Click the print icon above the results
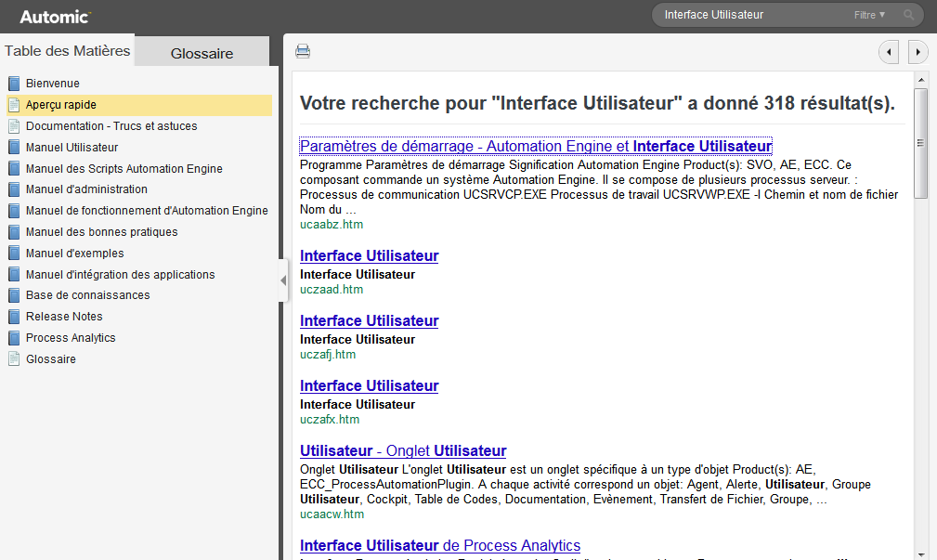 click(x=303, y=51)
